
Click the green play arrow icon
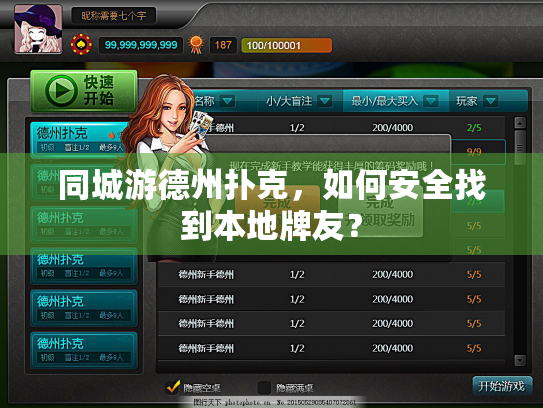point(61,91)
